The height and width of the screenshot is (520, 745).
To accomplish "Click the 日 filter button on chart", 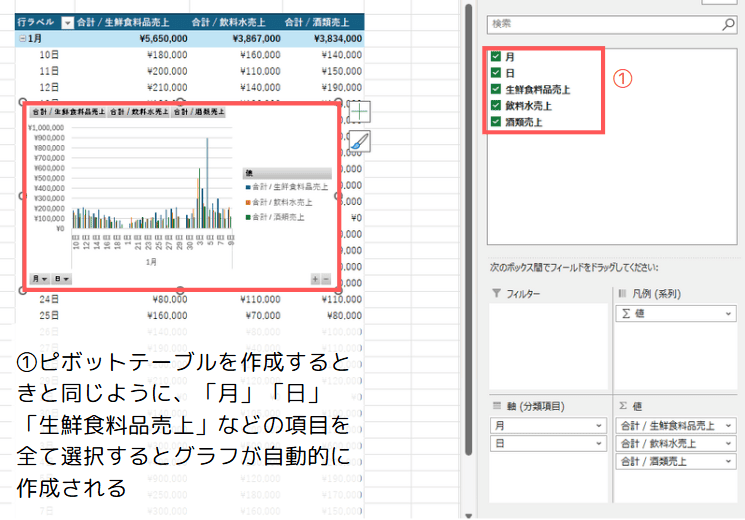I will tap(61, 279).
